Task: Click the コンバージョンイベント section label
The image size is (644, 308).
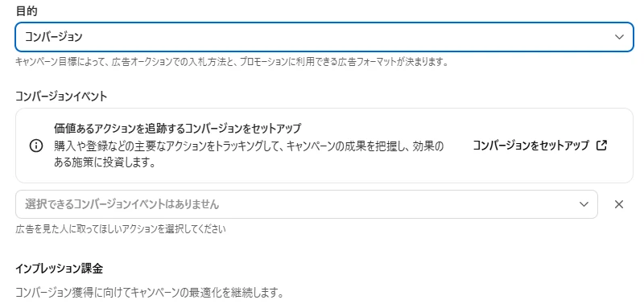Action: coord(61,97)
